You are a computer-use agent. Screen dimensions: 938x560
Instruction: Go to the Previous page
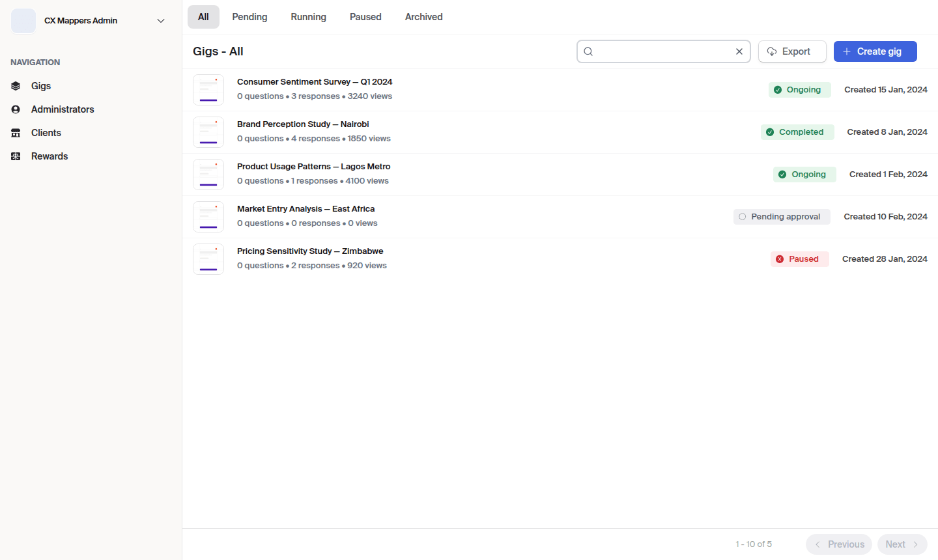tap(839, 544)
